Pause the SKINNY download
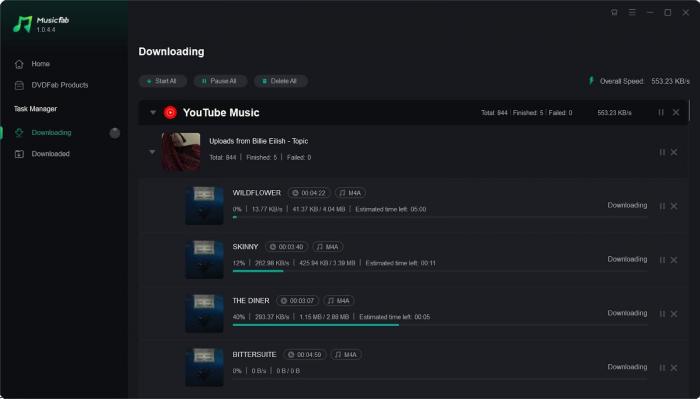 pyautogui.click(x=662, y=260)
